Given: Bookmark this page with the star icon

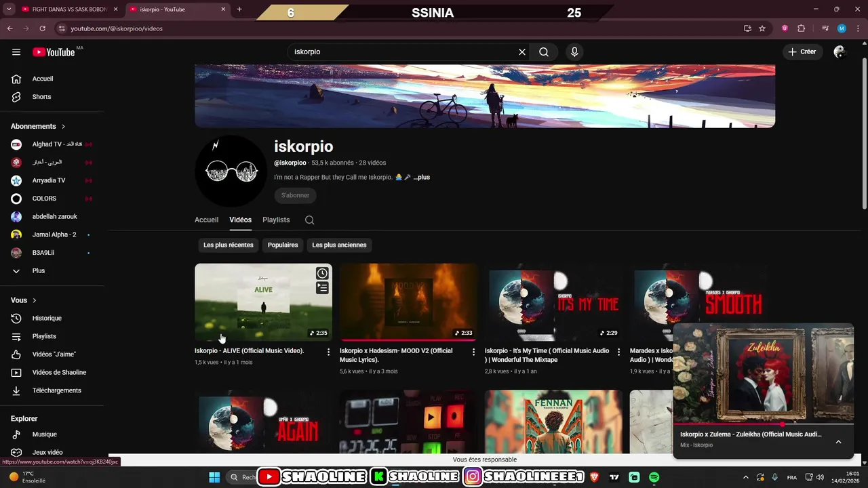Looking at the screenshot, I should (762, 28).
